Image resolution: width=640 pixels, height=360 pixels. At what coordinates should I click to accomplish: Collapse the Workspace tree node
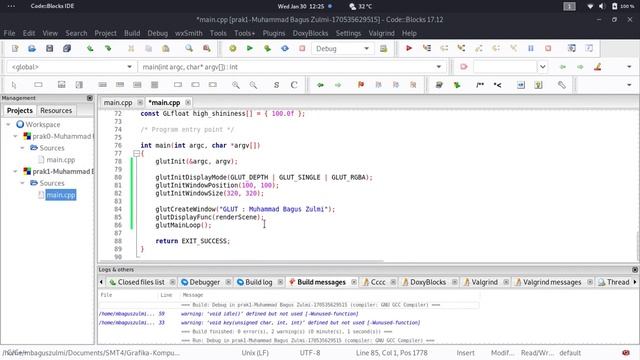pos(8,124)
